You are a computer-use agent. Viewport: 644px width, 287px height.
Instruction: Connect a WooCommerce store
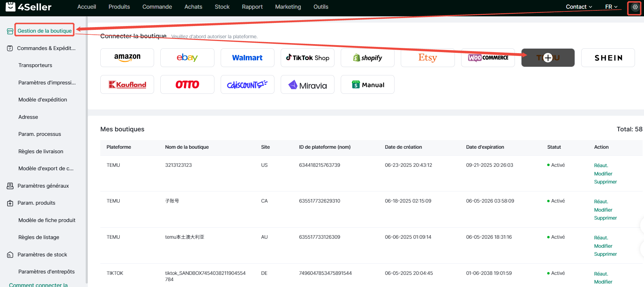click(488, 58)
